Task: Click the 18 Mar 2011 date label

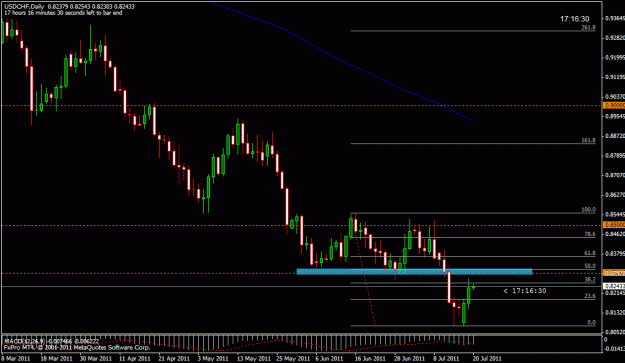Action: tap(57, 358)
